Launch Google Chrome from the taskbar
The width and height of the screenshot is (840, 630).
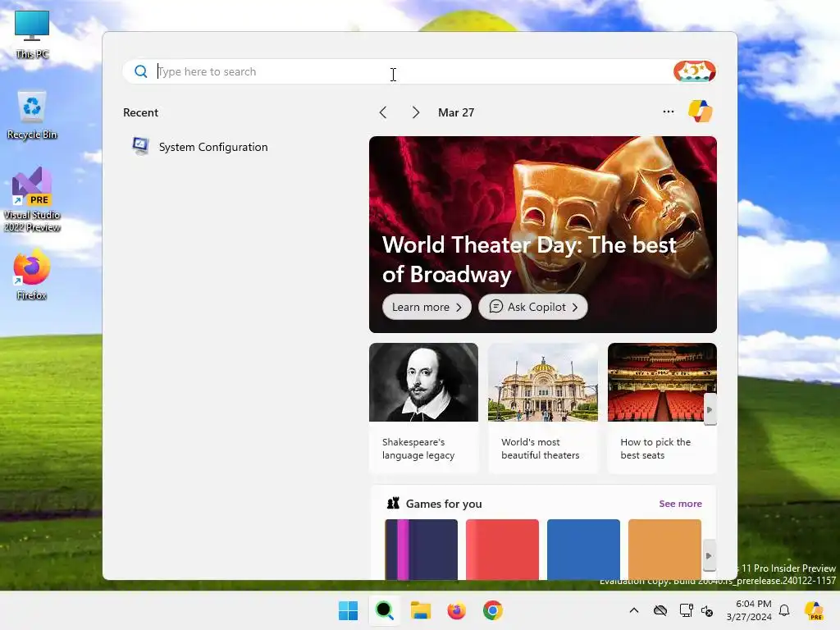[x=493, y=610]
